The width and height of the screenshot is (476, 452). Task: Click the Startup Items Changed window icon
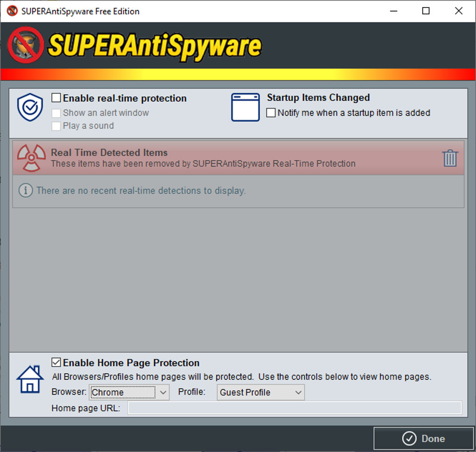pyautogui.click(x=245, y=107)
